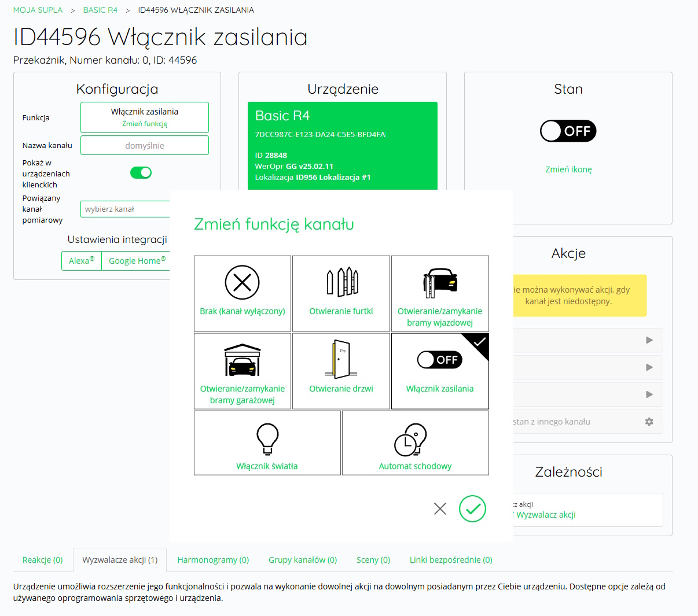Select the 'Otwieranie drzwi' door icon
698x616 pixels.
pyautogui.click(x=341, y=360)
